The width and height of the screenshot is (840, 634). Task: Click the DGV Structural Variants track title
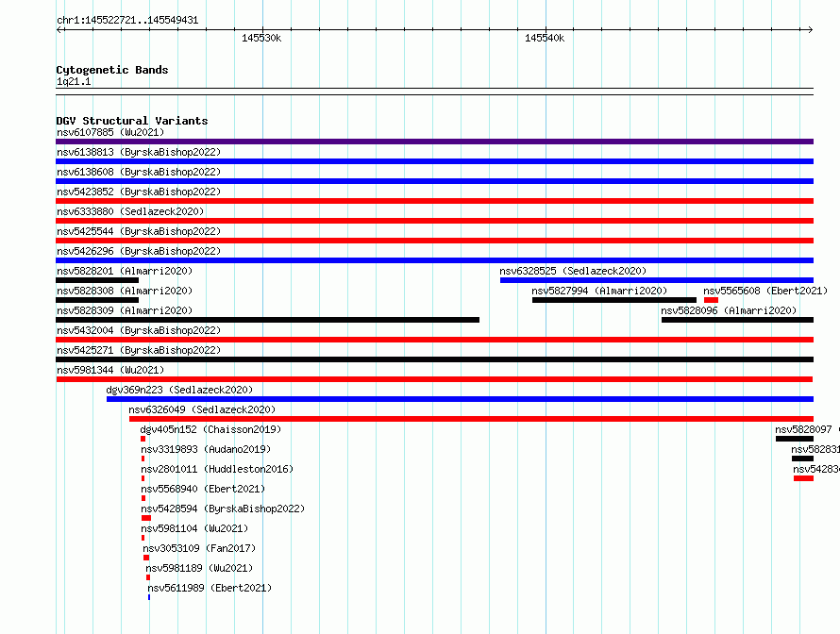pyautogui.click(x=132, y=121)
